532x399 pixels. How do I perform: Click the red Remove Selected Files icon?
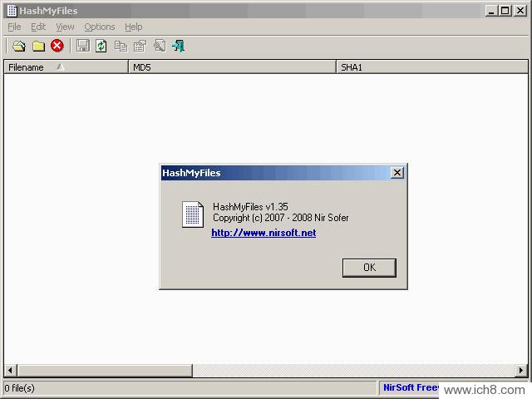click(57, 46)
